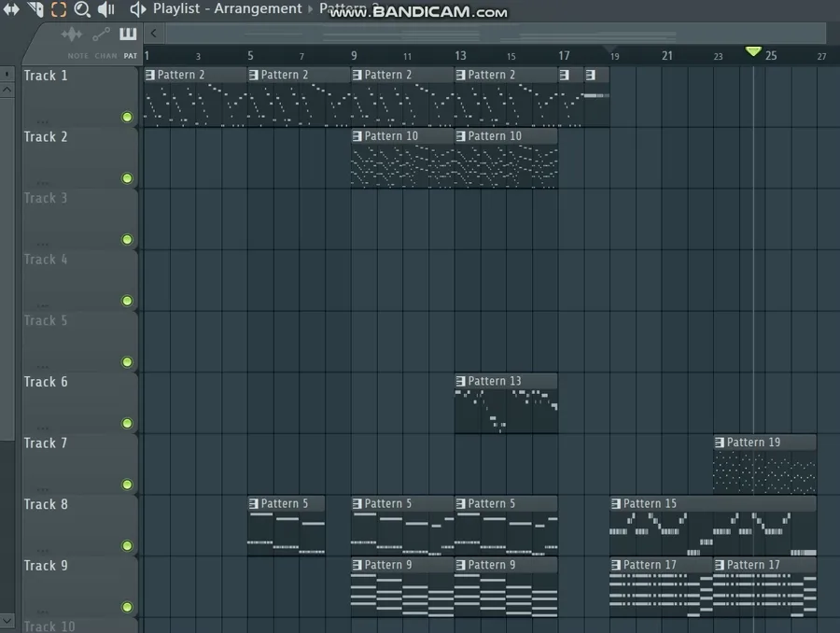Toggle Track 3 mute LED

coord(127,239)
